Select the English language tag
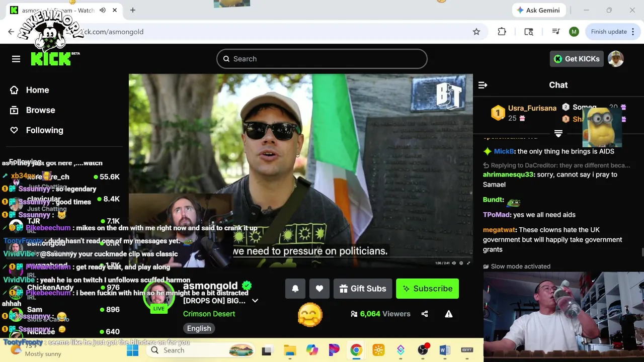Viewport: 644px width, 362px height. point(199,328)
